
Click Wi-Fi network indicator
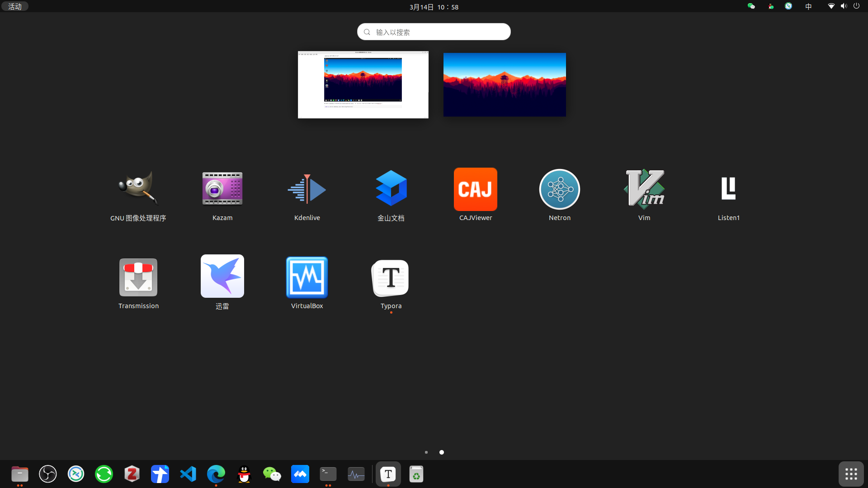831,6
